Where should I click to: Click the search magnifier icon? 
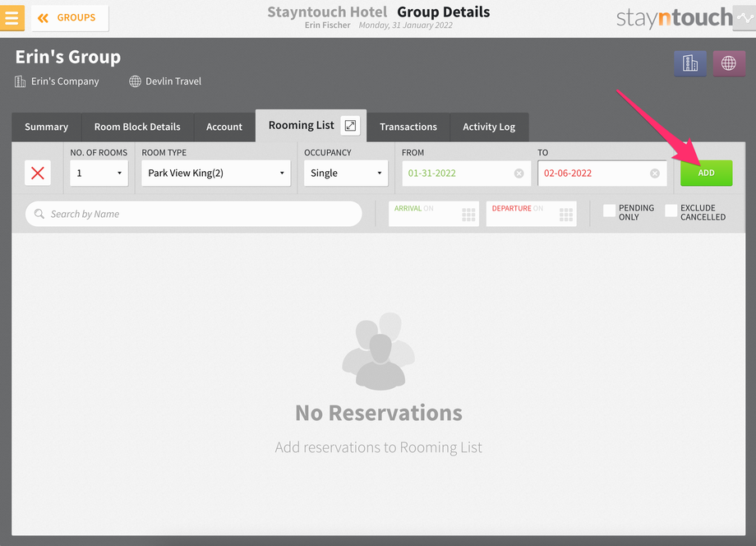coord(39,214)
